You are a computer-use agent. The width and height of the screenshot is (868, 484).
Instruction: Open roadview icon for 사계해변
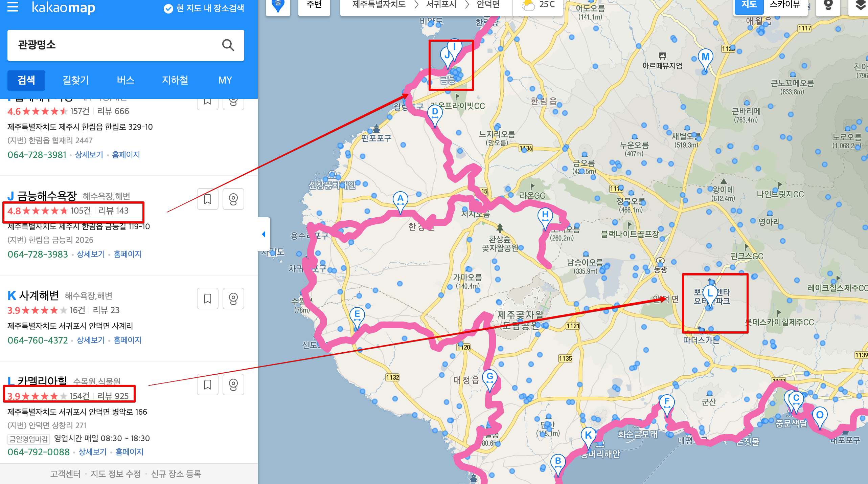[x=233, y=299]
